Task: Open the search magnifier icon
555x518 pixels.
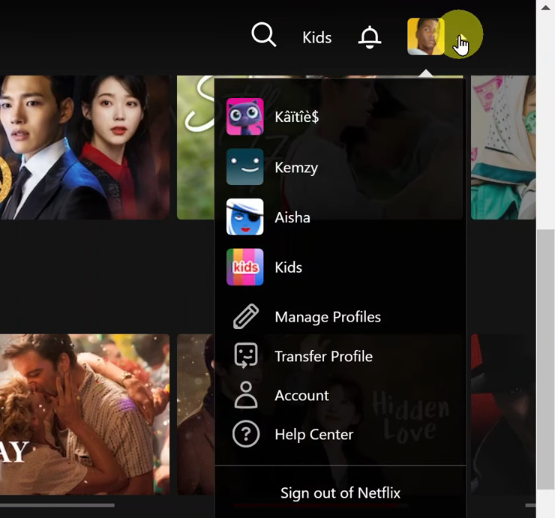Action: tap(264, 35)
